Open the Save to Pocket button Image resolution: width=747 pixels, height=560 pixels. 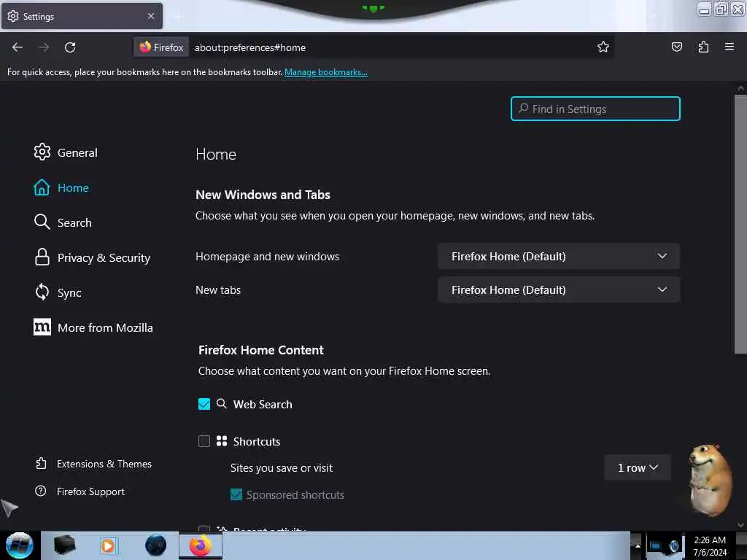click(676, 47)
